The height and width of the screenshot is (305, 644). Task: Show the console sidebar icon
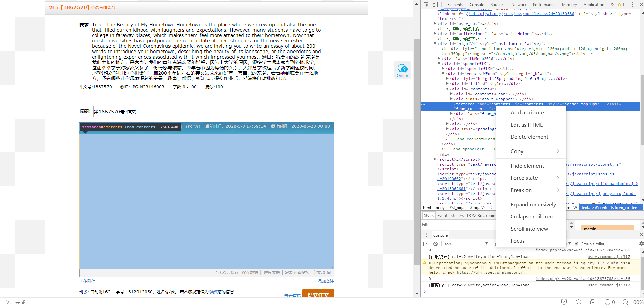pyautogui.click(x=426, y=244)
